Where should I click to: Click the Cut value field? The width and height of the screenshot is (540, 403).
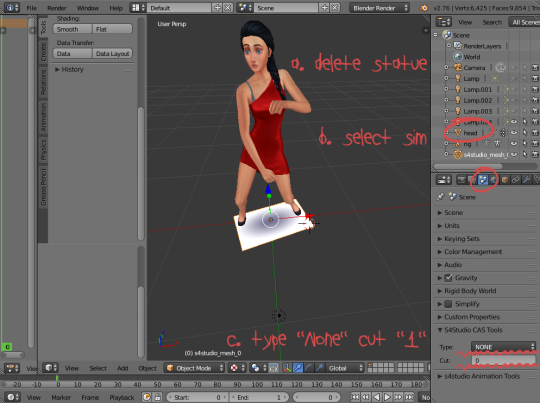[503, 360]
